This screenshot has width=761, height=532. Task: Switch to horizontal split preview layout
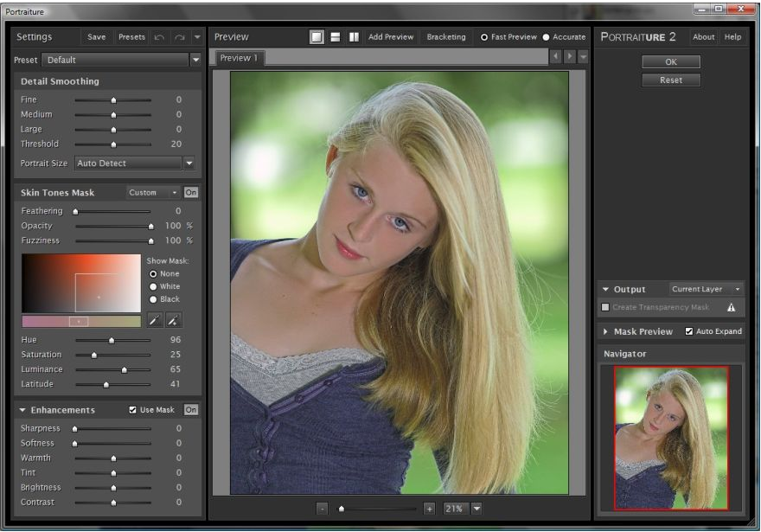click(335, 37)
